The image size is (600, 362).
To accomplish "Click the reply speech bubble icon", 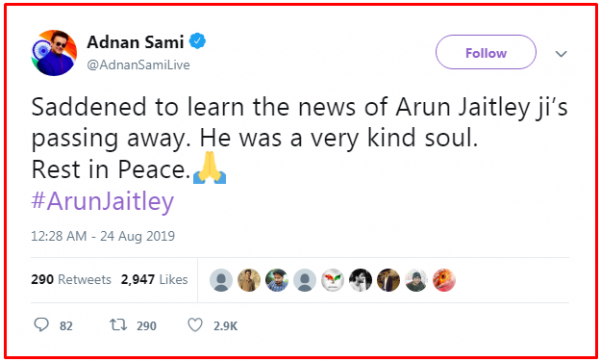I will tap(41, 325).
